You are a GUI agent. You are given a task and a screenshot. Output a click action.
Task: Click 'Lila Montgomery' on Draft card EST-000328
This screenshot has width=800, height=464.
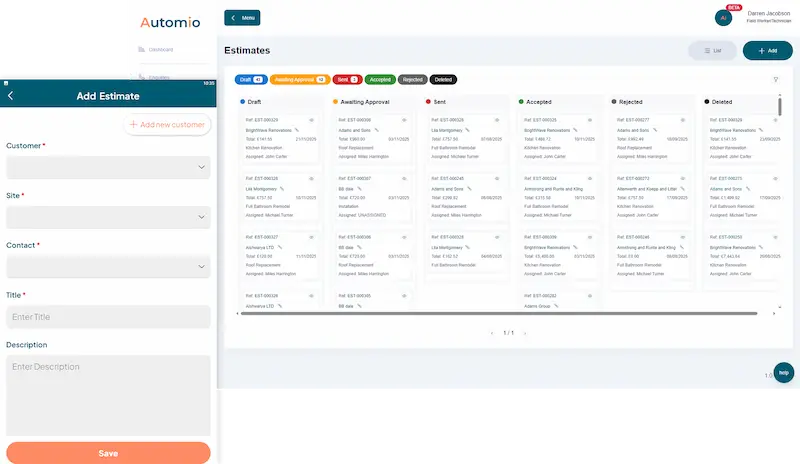click(x=261, y=189)
